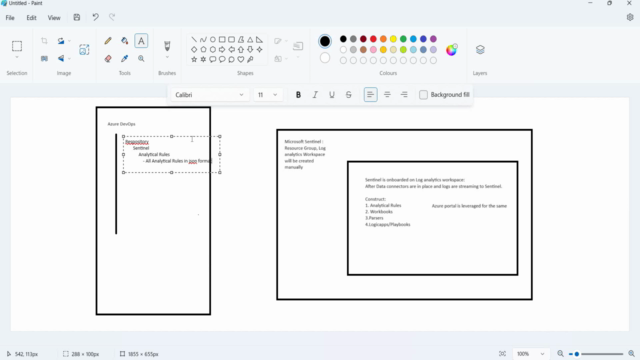
Task: Toggle Strikethrough formatting
Action: click(349, 95)
